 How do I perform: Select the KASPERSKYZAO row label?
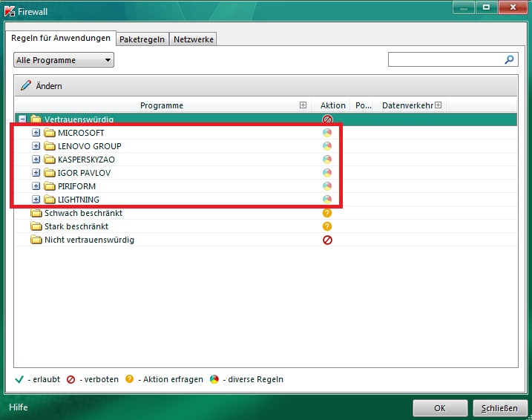pyautogui.click(x=86, y=160)
